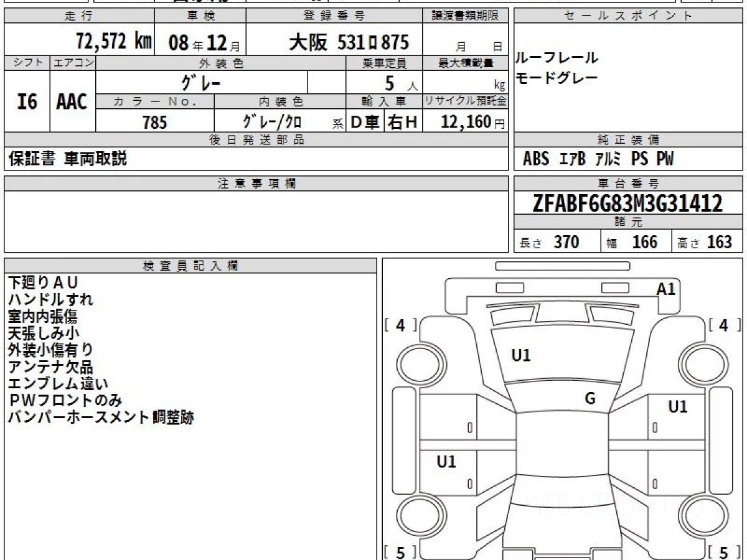Select the U1 mark on the hood
Image resolution: width=747 pixels, height=560 pixels.
520,355
